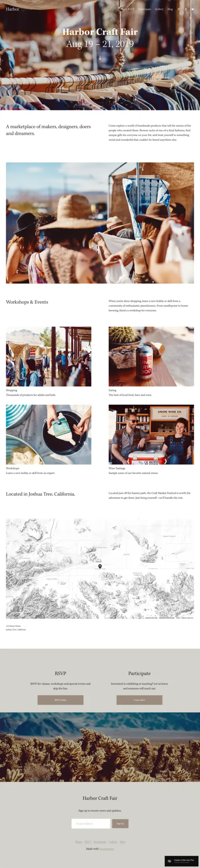Click the footer Home link
The height and width of the screenshot is (868, 200).
[x=78, y=842]
